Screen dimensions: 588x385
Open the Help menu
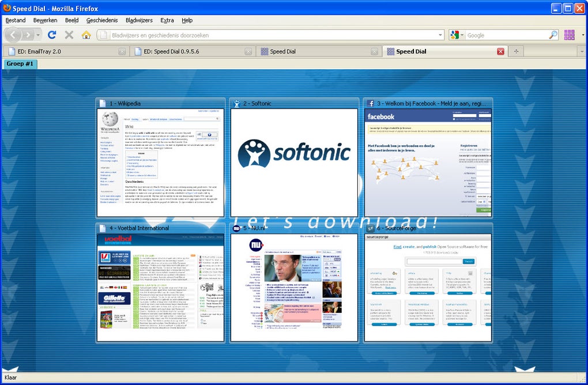(187, 20)
